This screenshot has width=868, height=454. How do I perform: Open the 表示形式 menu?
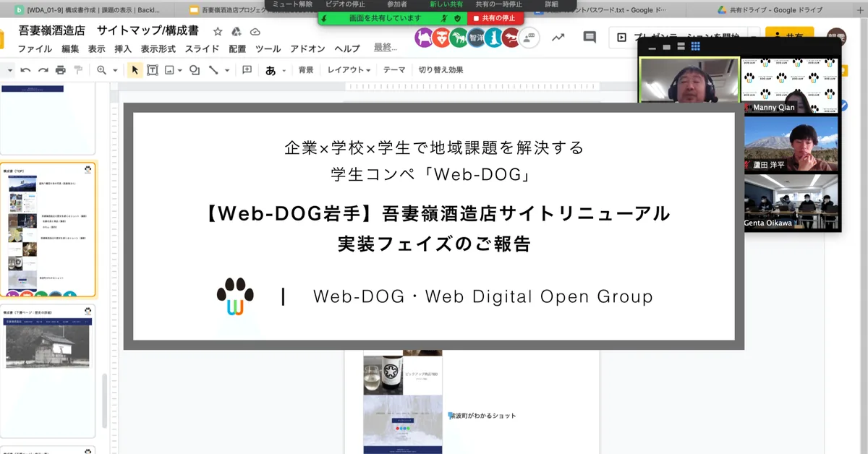pos(158,48)
